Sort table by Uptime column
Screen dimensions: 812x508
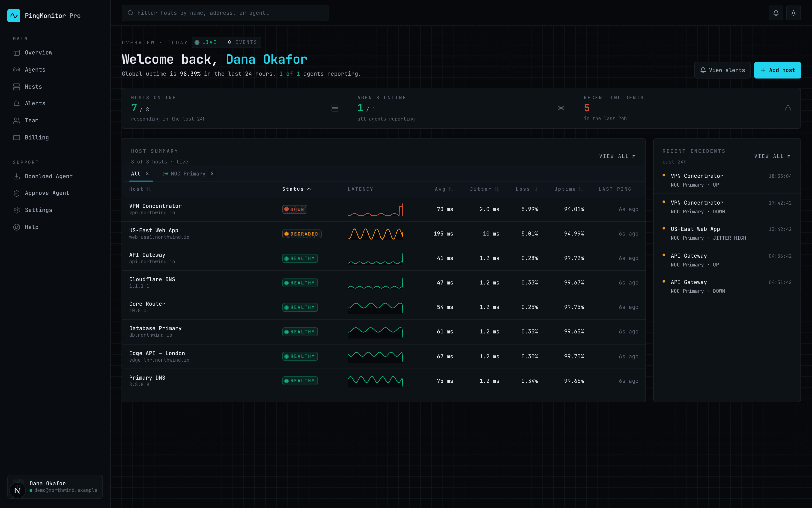[x=569, y=189]
